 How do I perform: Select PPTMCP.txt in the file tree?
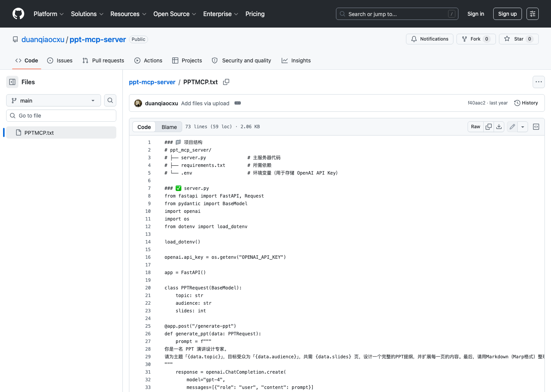[61, 132]
